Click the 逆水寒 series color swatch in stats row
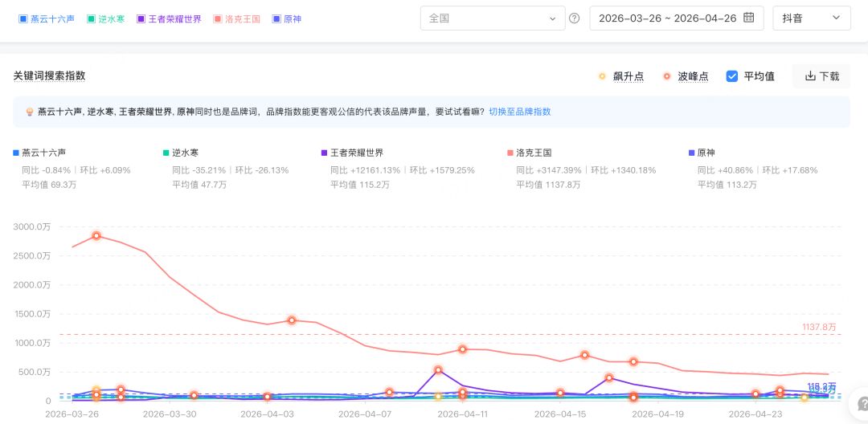The width and height of the screenshot is (868, 424). [166, 153]
